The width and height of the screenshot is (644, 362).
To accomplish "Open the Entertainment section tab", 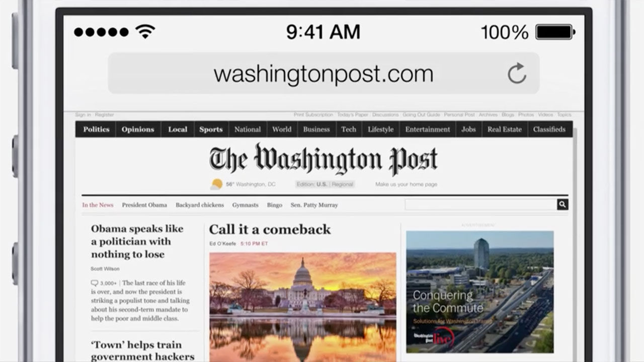I will click(x=428, y=129).
